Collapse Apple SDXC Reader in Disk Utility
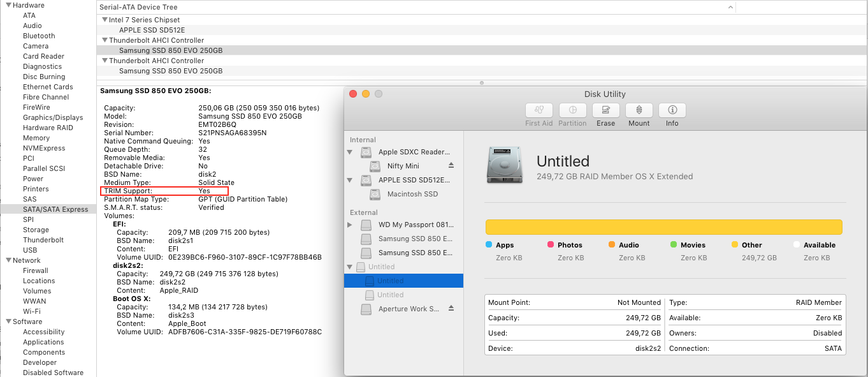 [349, 152]
